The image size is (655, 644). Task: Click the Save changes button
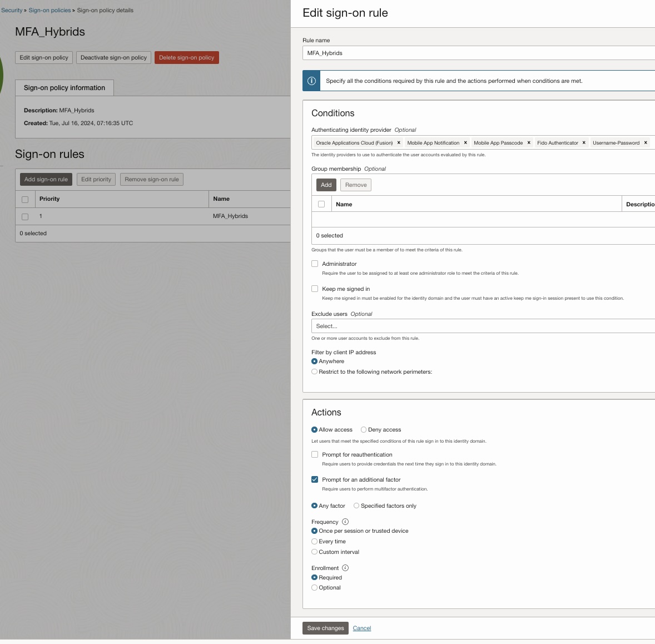point(325,628)
